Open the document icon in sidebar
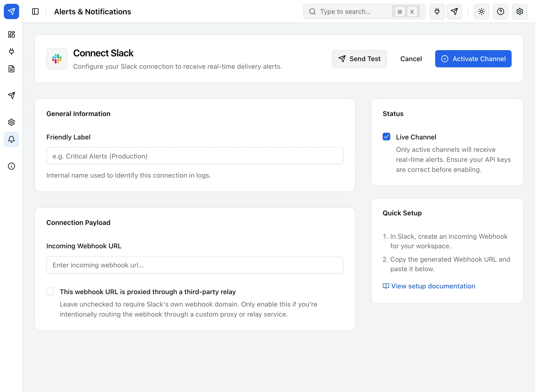Image resolution: width=535 pixels, height=392 pixels. click(x=11, y=69)
